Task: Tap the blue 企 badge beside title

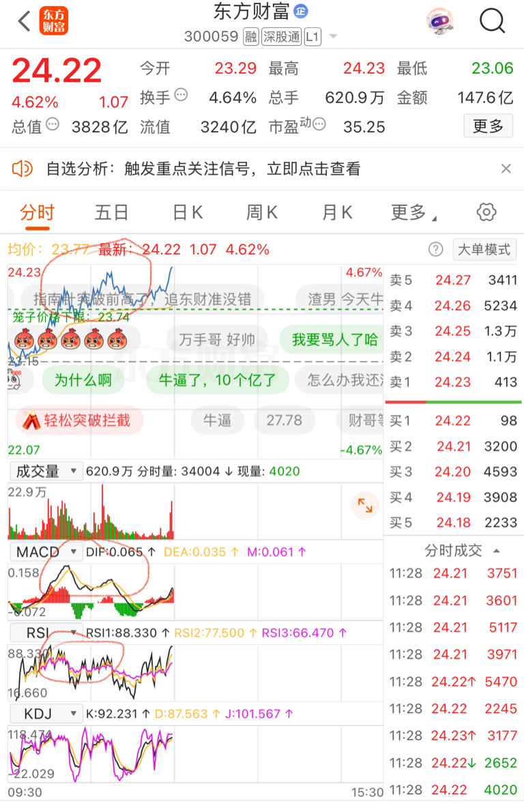Action: (x=301, y=11)
